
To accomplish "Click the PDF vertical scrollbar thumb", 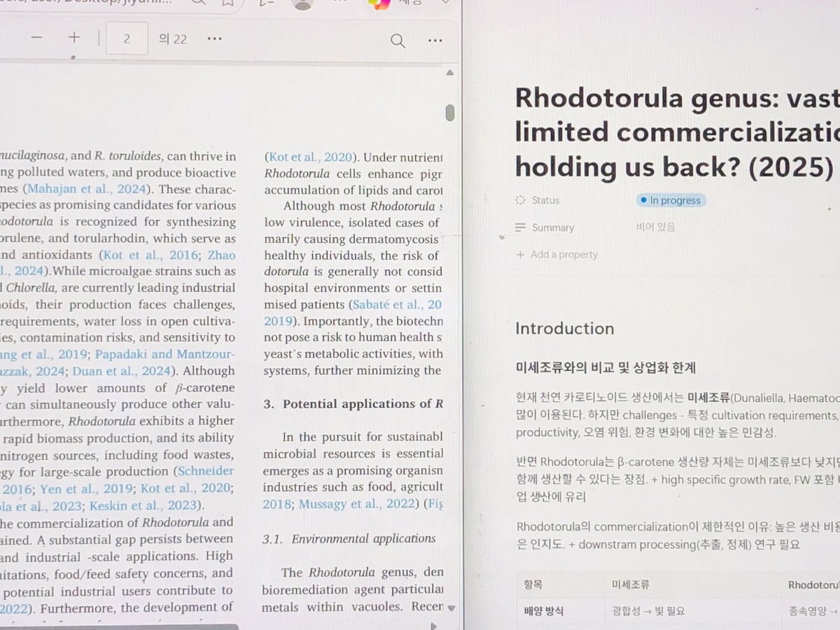I will pyautogui.click(x=450, y=113).
